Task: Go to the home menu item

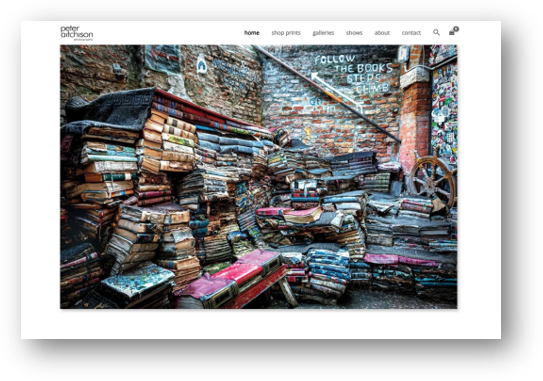Action: pyautogui.click(x=252, y=33)
